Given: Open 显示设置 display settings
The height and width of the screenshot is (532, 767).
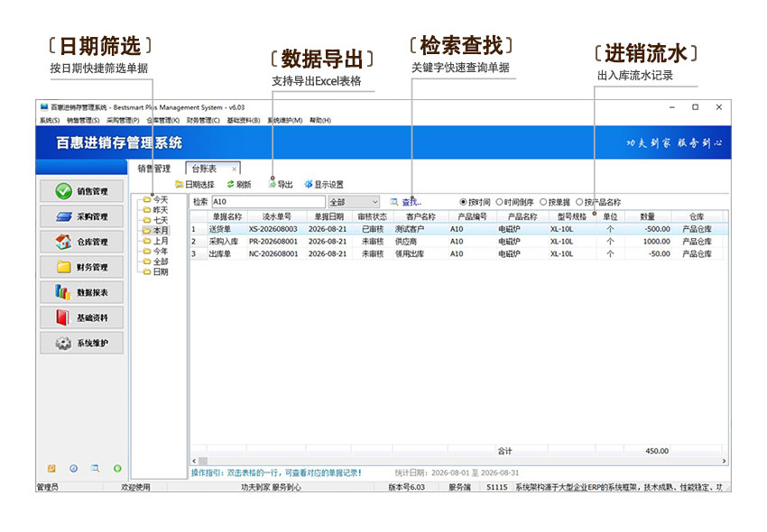Looking at the screenshot, I should coord(324,184).
